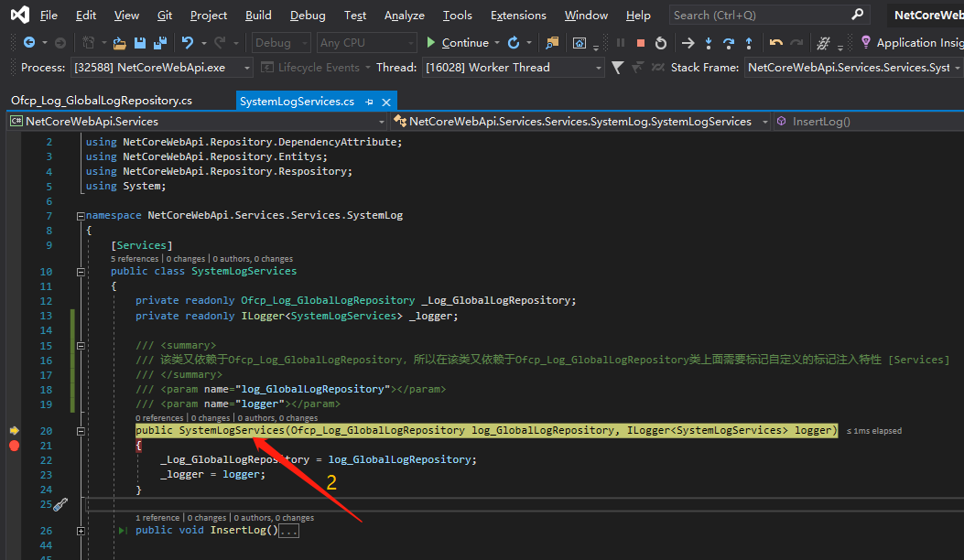Collapse the SystemLogServices class at line 10
The height and width of the screenshot is (560, 964).
pos(81,272)
